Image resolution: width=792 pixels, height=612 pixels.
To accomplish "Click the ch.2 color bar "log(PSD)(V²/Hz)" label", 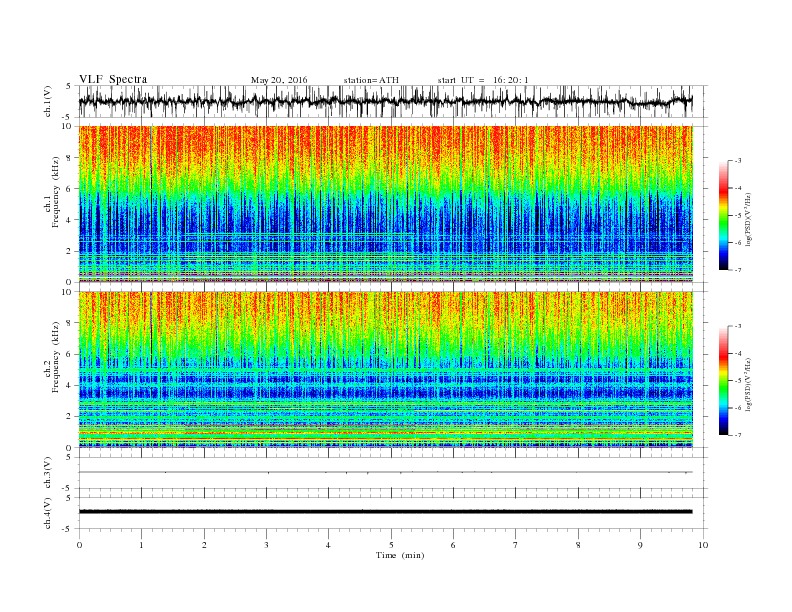I will (749, 385).
